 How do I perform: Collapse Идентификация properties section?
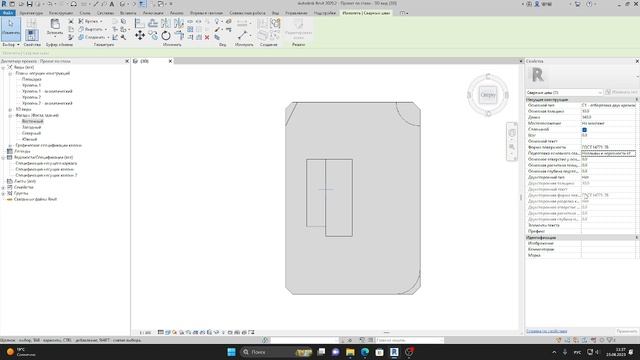coord(636,238)
